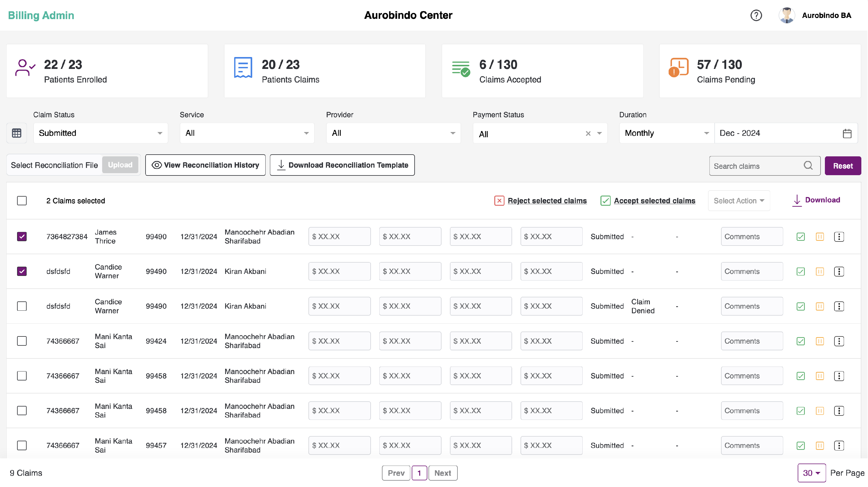
Task: Click the table grid view icon
Action: [x=16, y=133]
